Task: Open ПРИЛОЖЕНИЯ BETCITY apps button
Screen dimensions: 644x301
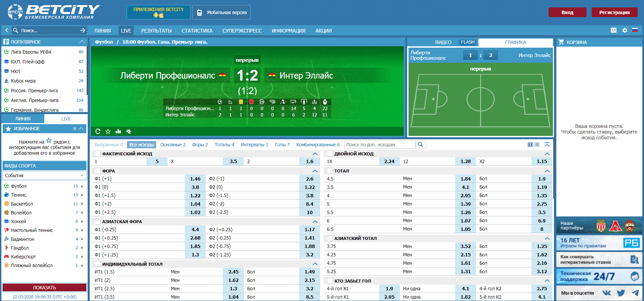Action: coord(159,12)
